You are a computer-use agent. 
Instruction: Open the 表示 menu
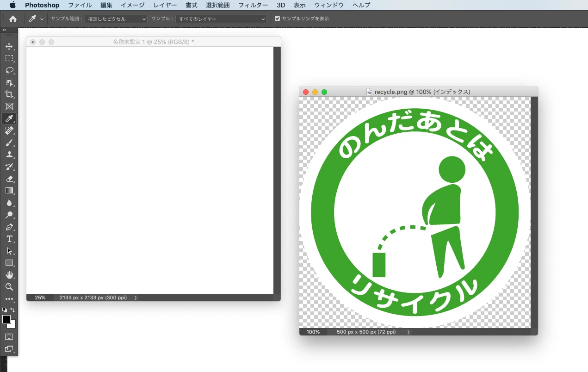pos(300,5)
